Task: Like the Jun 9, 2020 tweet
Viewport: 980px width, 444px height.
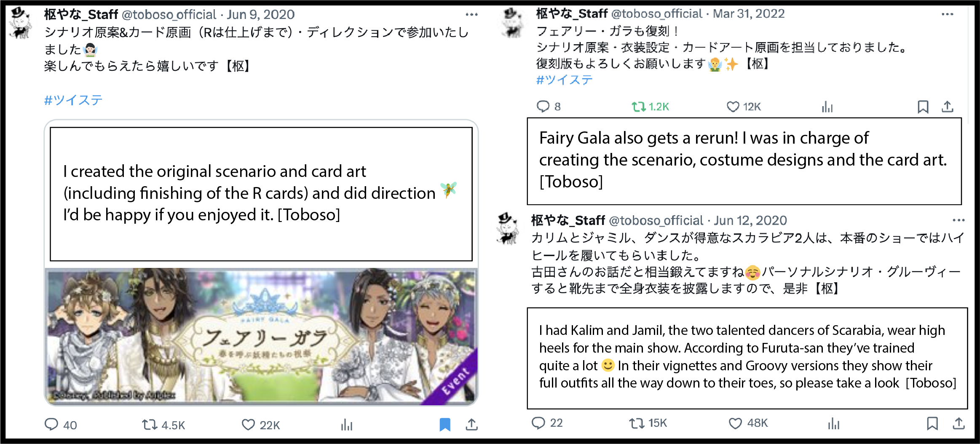Action: click(x=248, y=425)
